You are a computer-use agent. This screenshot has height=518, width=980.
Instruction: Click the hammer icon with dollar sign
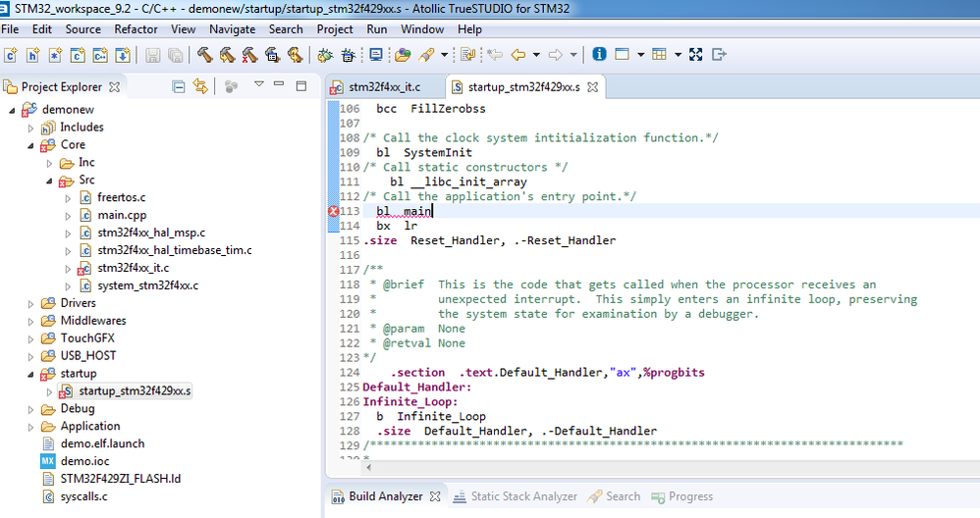point(295,55)
